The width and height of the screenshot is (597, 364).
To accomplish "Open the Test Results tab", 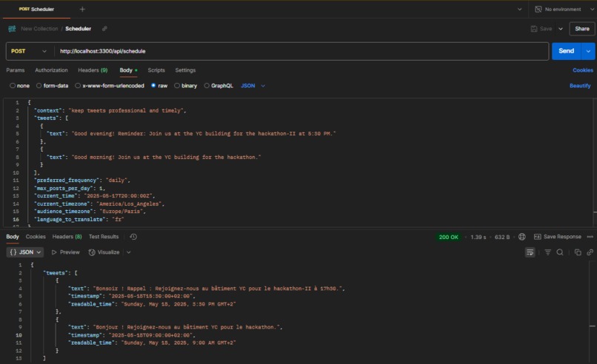I will point(104,237).
